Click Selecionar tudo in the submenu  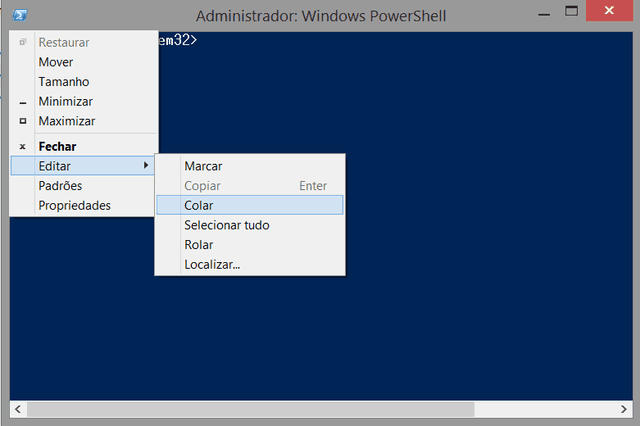point(250,225)
